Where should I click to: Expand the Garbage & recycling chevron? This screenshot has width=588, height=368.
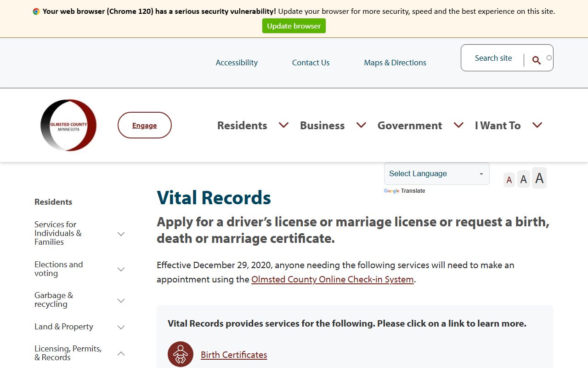121,300
